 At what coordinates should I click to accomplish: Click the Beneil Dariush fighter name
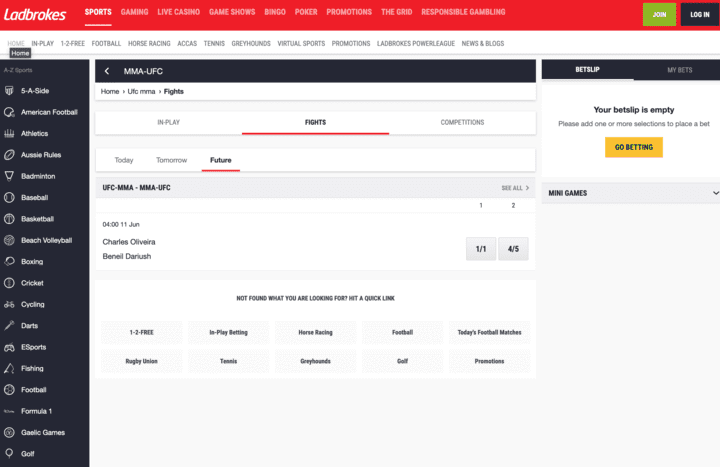127,256
